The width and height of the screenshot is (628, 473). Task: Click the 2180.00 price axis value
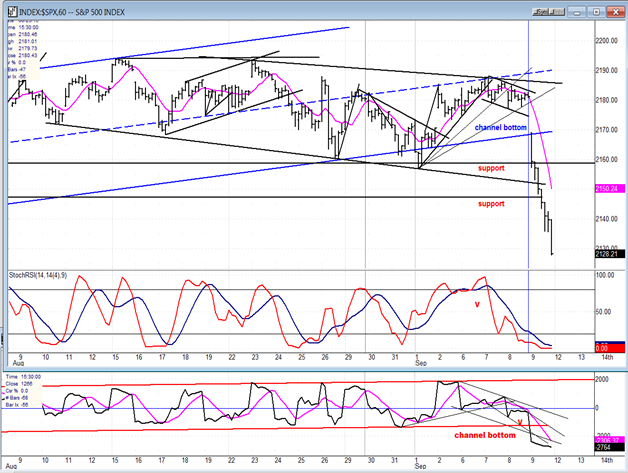click(x=607, y=100)
